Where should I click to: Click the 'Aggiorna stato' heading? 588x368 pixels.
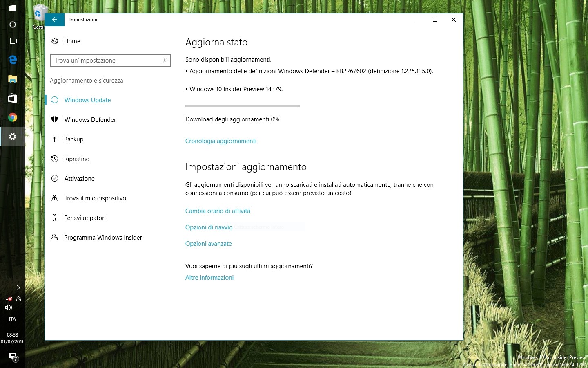[x=216, y=42]
